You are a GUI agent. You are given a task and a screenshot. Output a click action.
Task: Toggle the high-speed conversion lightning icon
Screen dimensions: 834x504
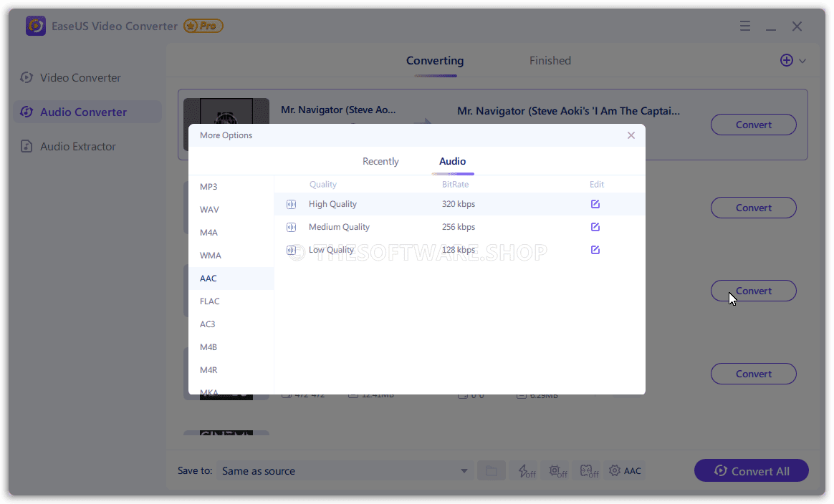(x=527, y=471)
